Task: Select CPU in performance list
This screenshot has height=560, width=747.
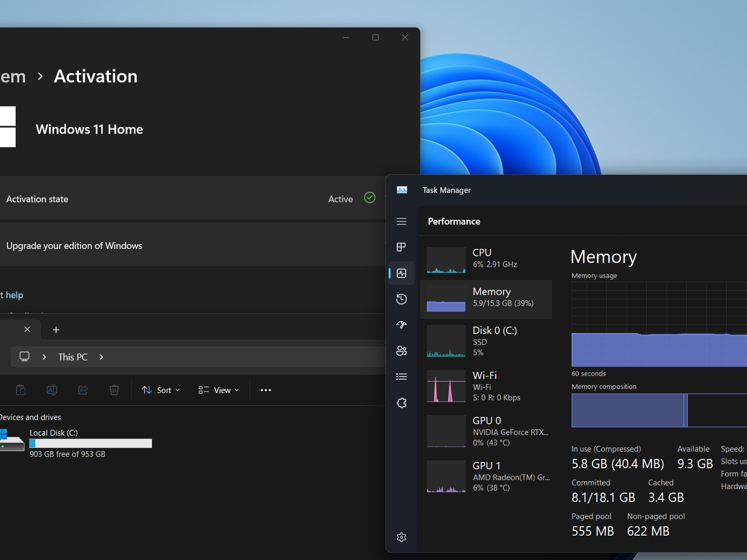Action: coord(486,260)
